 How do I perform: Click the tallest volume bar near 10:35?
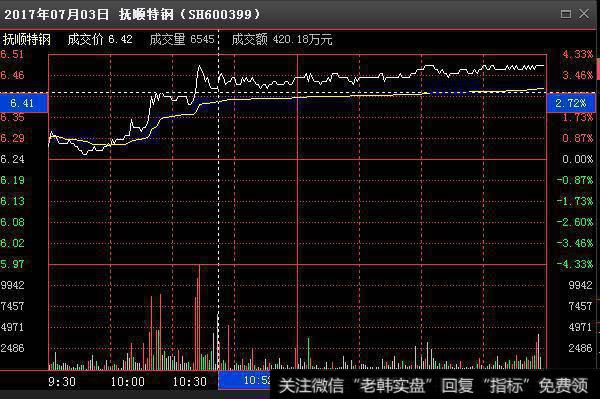click(x=199, y=317)
